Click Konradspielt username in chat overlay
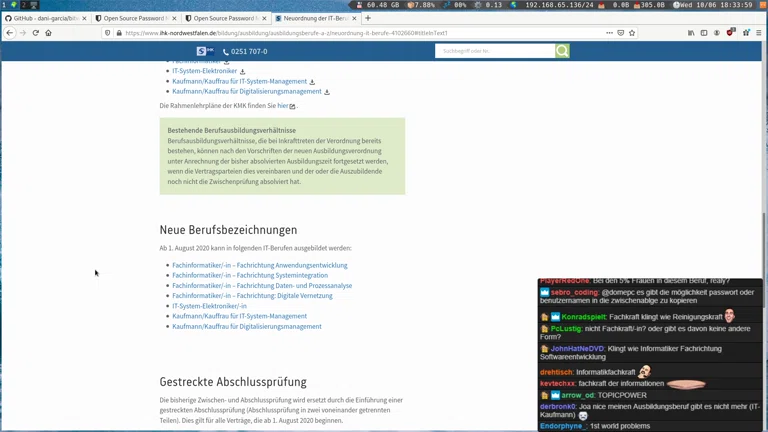 (x=584, y=317)
